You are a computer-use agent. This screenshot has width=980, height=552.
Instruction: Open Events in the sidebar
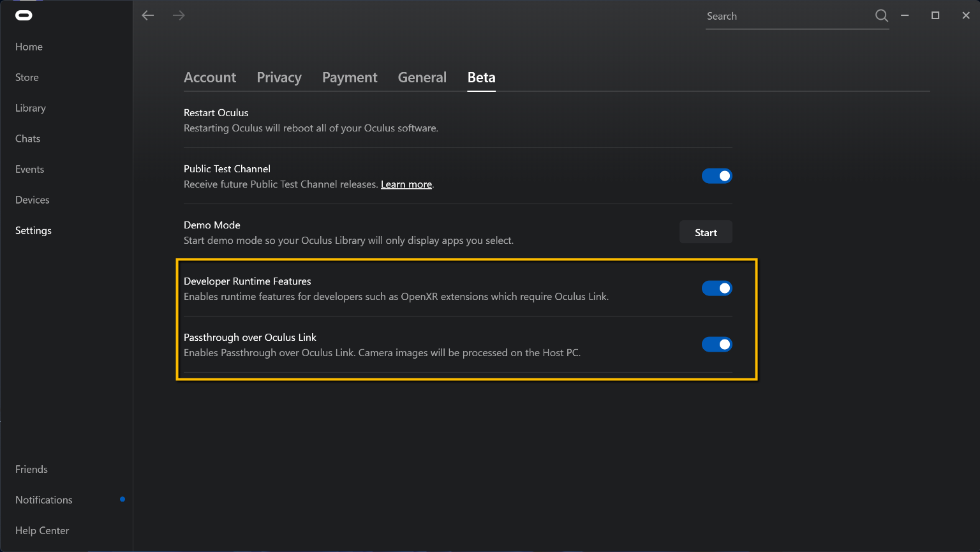pyautogui.click(x=29, y=169)
